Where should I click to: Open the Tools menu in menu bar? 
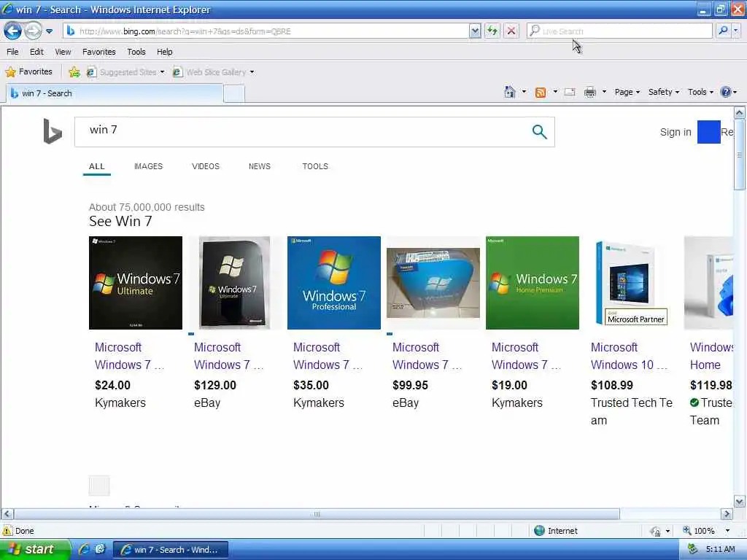pyautogui.click(x=136, y=52)
